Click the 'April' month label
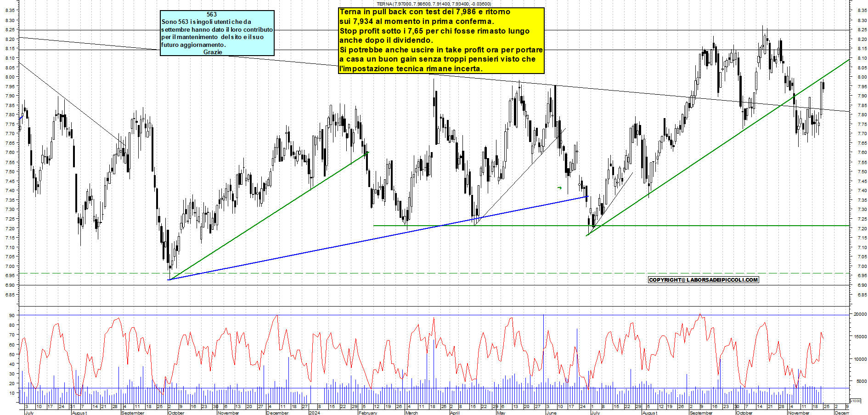Image resolution: width=868 pixels, height=415 pixels. 455,413
